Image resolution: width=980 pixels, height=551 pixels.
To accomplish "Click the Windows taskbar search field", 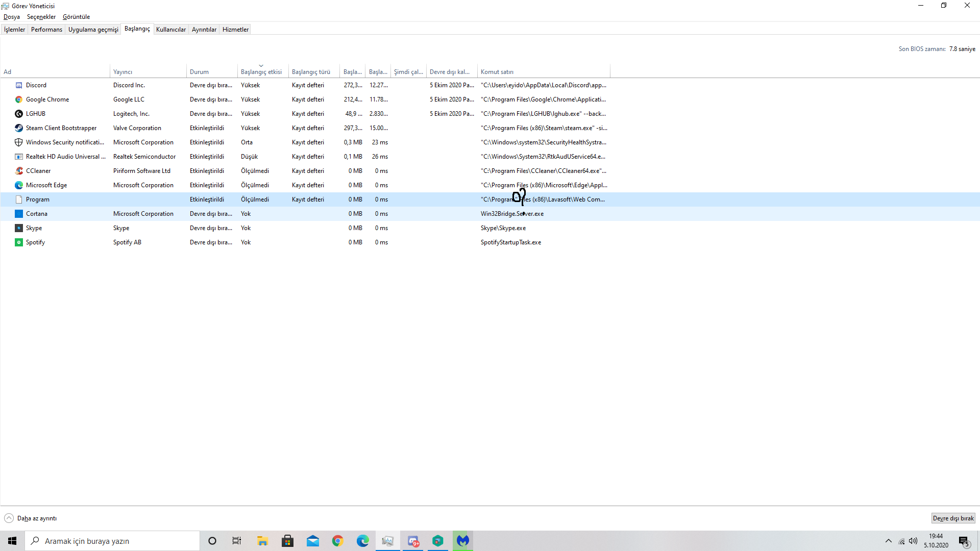I will tap(112, 541).
